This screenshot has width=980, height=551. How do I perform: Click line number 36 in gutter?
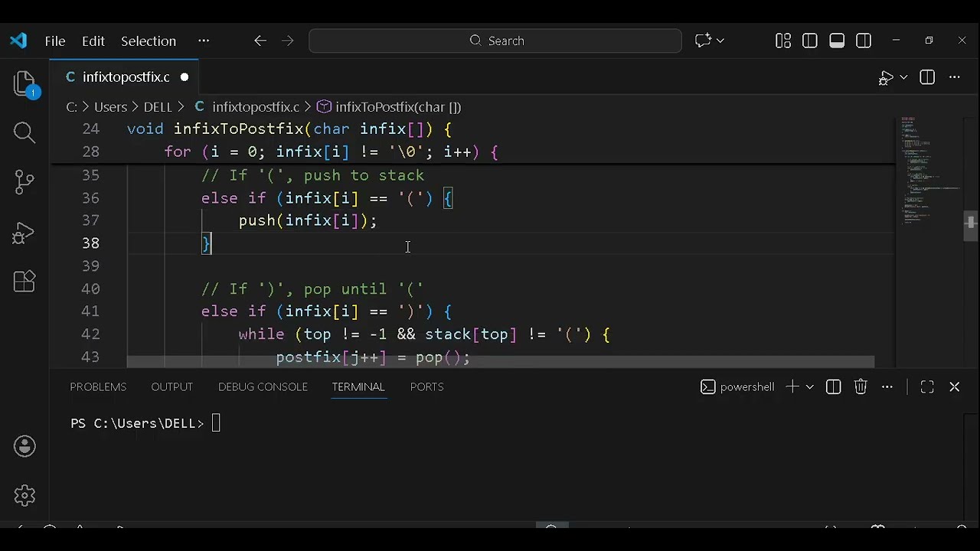tap(90, 198)
